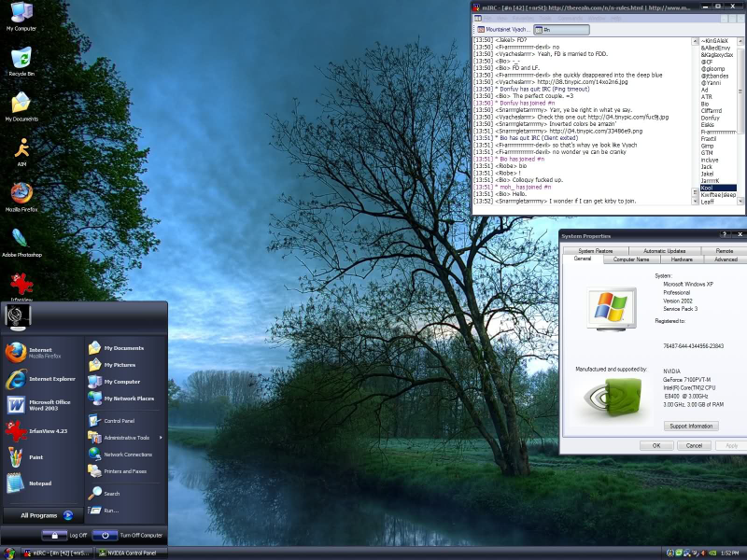The width and height of the screenshot is (747, 560).
Task: Open the mIRC File menu
Action: tap(488, 18)
